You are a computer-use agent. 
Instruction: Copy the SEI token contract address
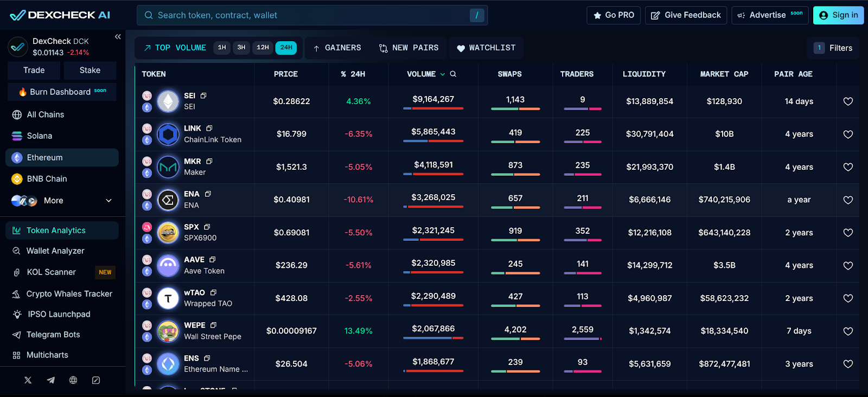pyautogui.click(x=203, y=96)
